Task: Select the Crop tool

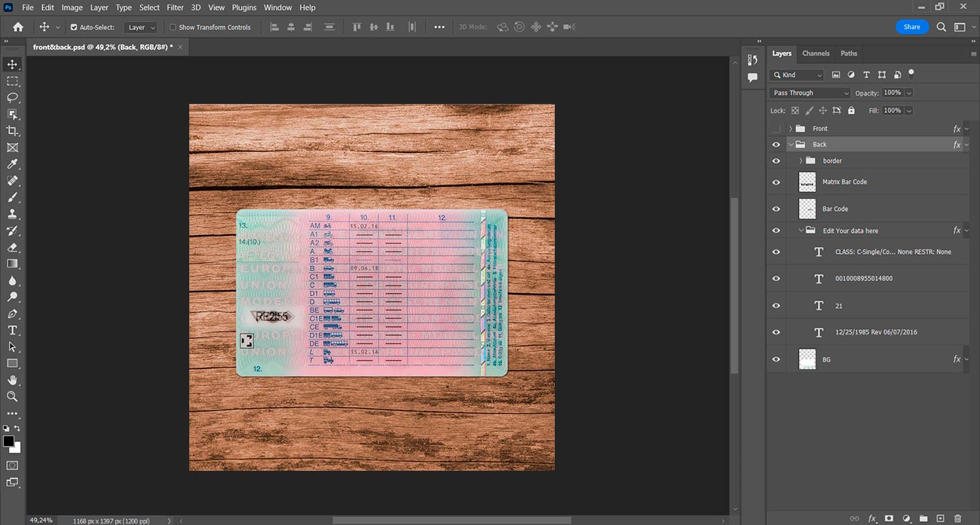Action: (12, 131)
